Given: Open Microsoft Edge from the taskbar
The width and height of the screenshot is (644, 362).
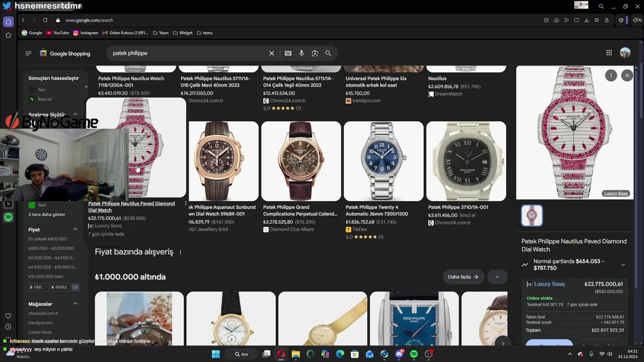Looking at the screenshot, I should click(340, 354).
